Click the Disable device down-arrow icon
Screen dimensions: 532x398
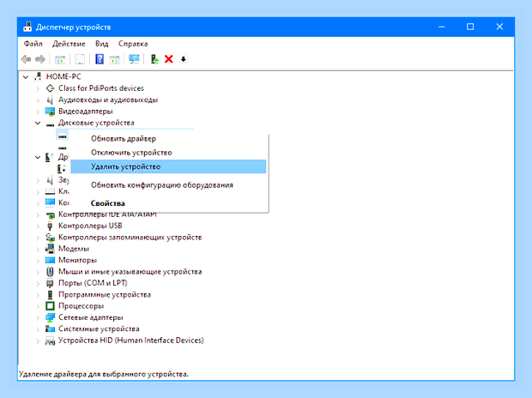[x=184, y=59]
